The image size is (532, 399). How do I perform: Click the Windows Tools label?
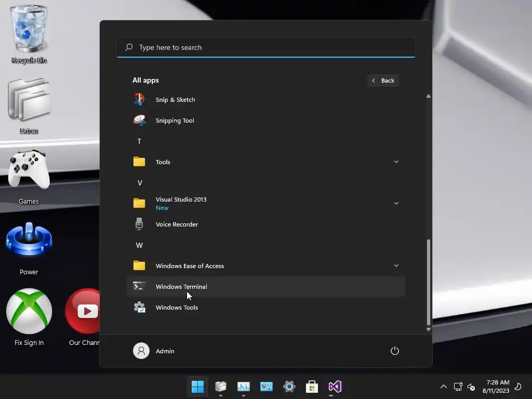coord(177,308)
